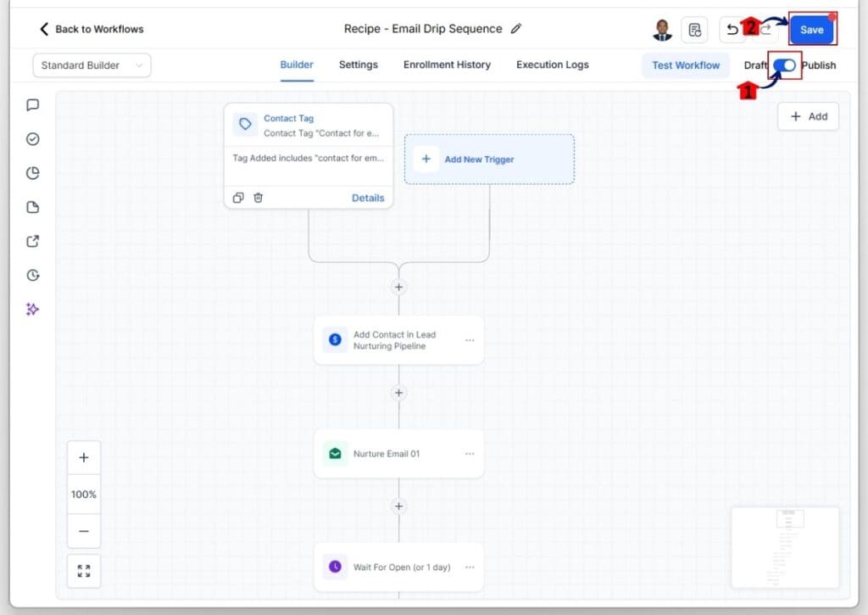868x615 pixels.
Task: Open workflow history via the clock sidebar icon
Action: coord(32,274)
